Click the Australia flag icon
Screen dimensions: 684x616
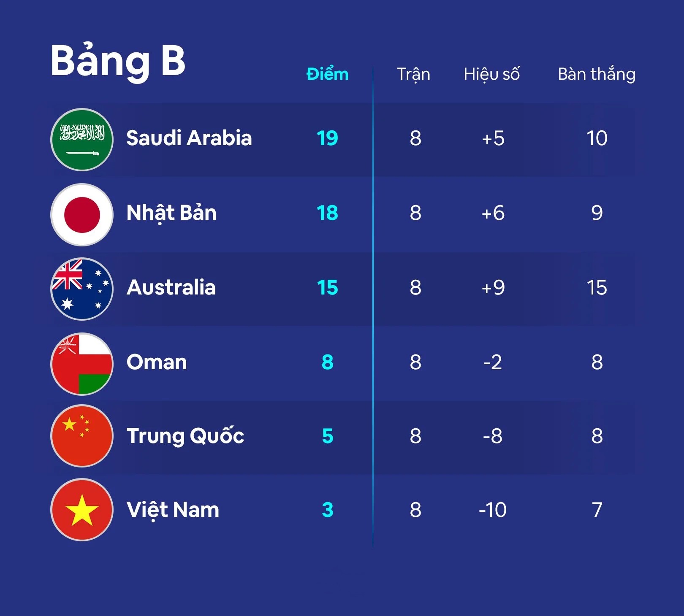82,289
